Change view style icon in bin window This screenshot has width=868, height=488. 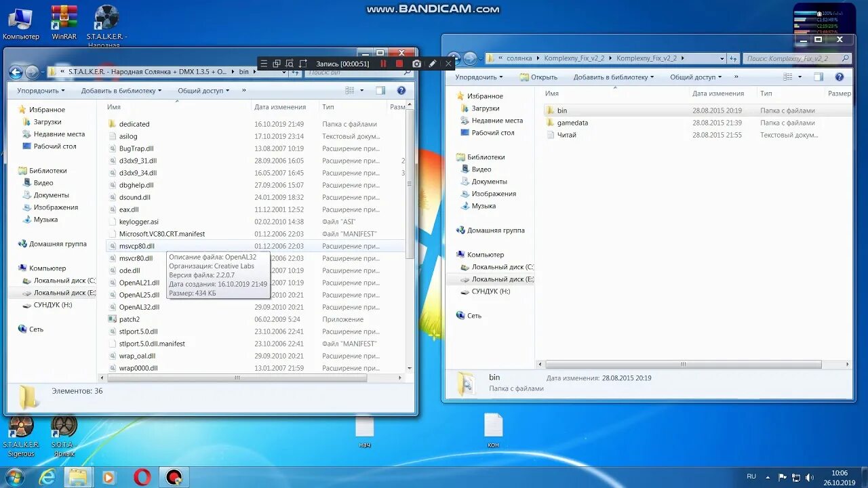click(x=350, y=90)
